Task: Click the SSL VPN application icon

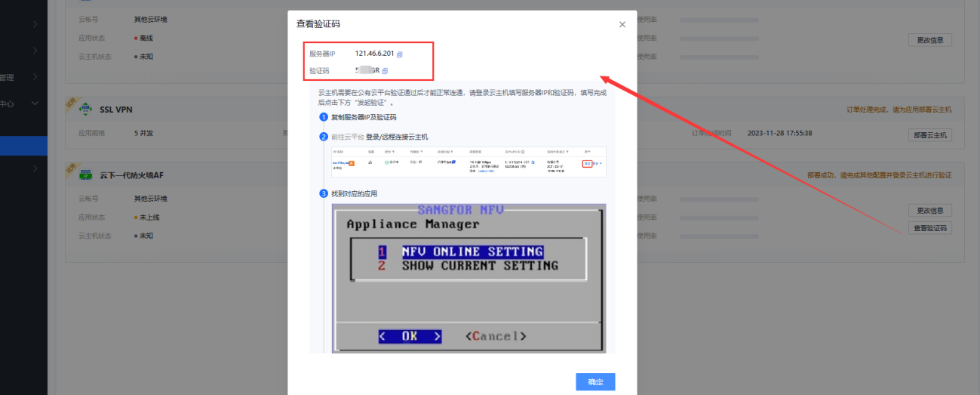Action: (86, 109)
